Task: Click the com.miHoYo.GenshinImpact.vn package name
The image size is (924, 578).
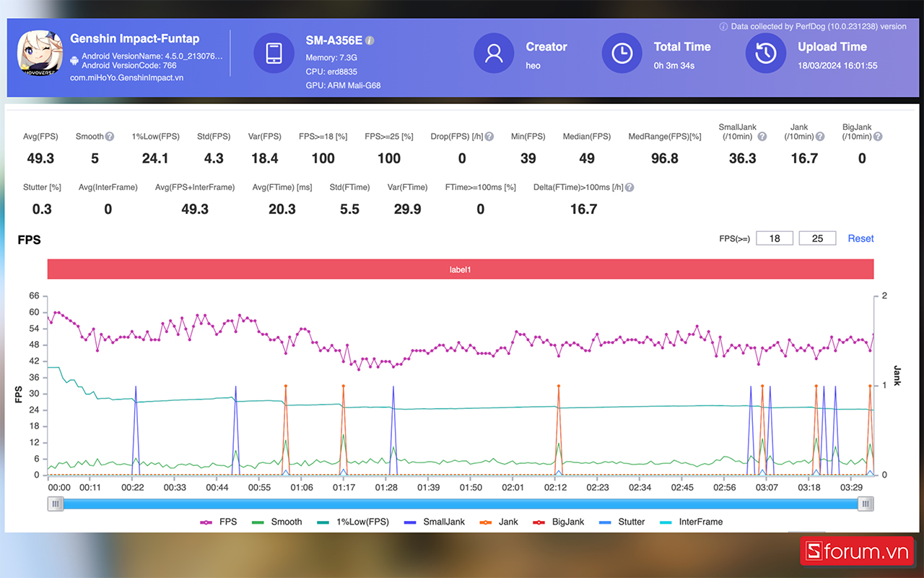Action: (x=127, y=77)
